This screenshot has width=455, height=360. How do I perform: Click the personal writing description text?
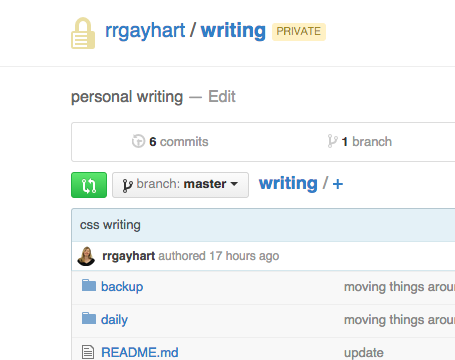tap(127, 97)
